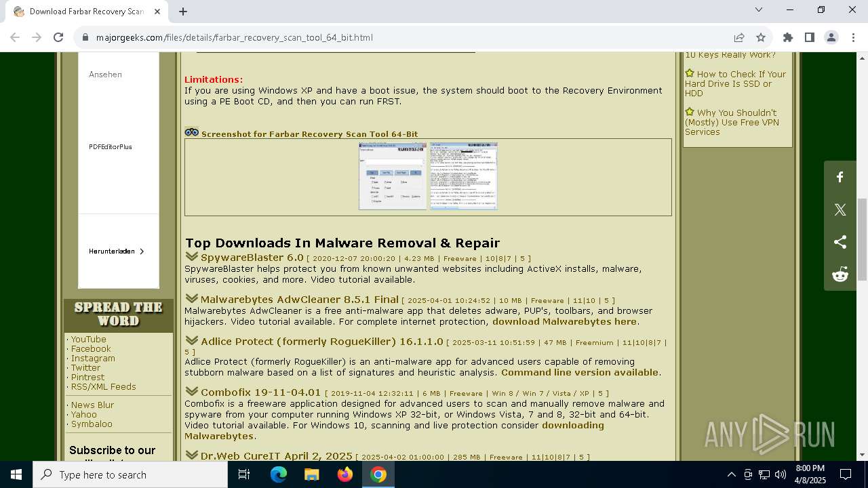Open the Extensions puzzle icon

point(788,37)
